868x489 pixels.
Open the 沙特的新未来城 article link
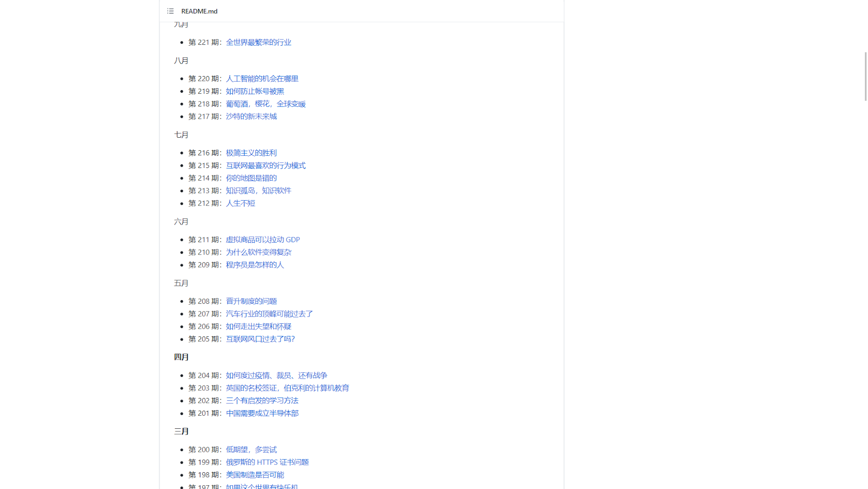pyautogui.click(x=251, y=116)
